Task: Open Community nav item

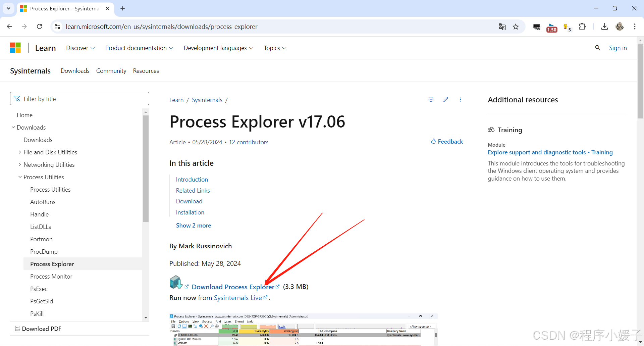Action: tap(111, 71)
